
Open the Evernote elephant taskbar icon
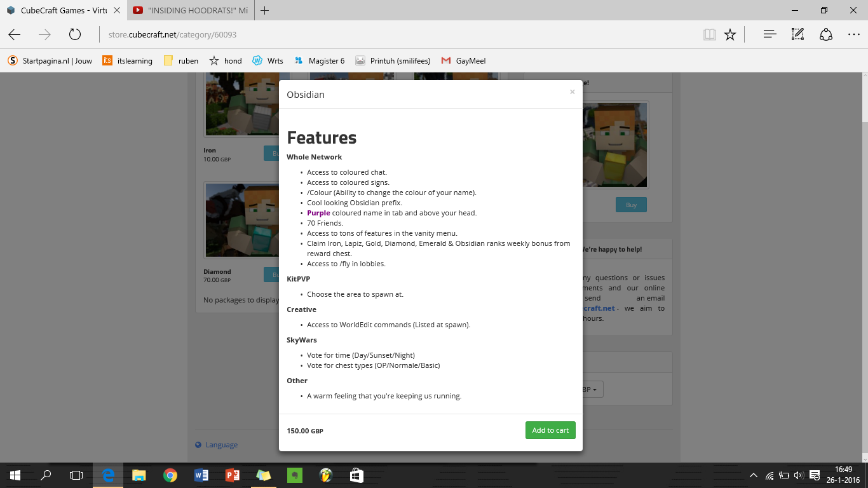coord(294,475)
